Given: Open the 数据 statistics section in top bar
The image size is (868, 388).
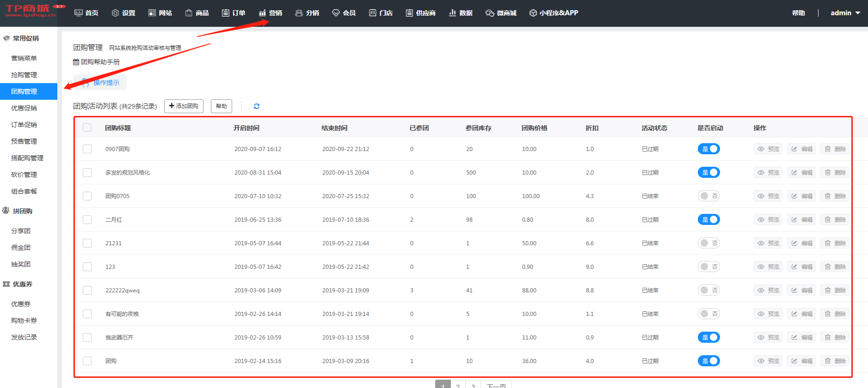Looking at the screenshot, I should [461, 13].
